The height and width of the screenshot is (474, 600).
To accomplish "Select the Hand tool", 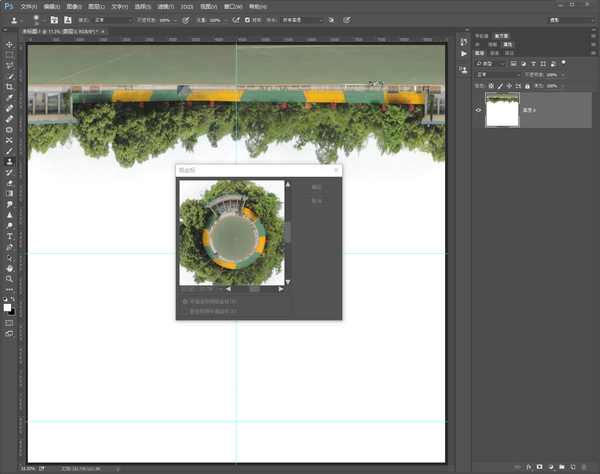I will coord(9,268).
